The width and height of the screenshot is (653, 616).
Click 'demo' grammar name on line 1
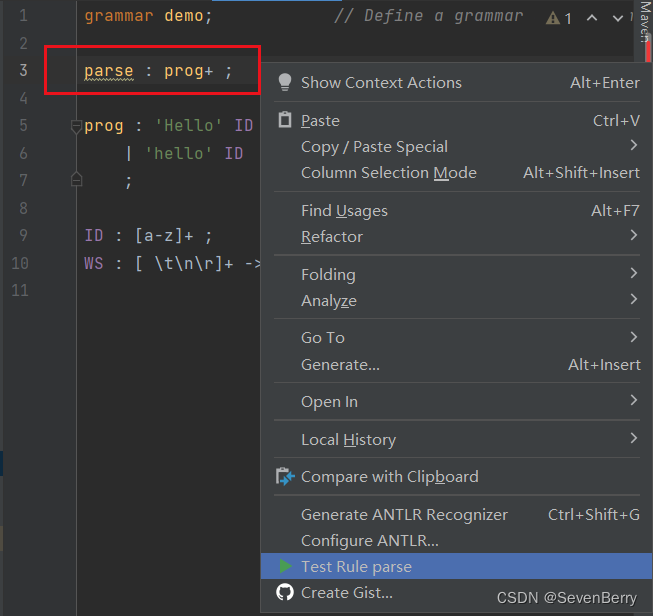tap(183, 16)
